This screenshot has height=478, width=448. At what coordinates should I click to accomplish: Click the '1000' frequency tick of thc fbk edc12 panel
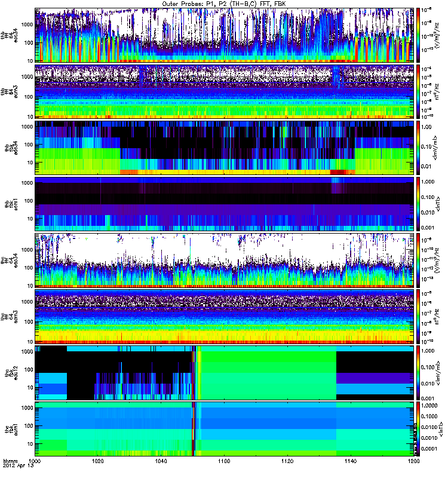pyautogui.click(x=27, y=351)
